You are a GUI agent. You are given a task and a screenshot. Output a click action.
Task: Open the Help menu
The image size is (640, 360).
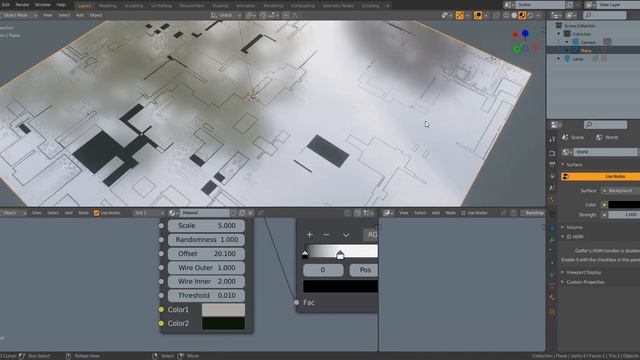click(61, 5)
